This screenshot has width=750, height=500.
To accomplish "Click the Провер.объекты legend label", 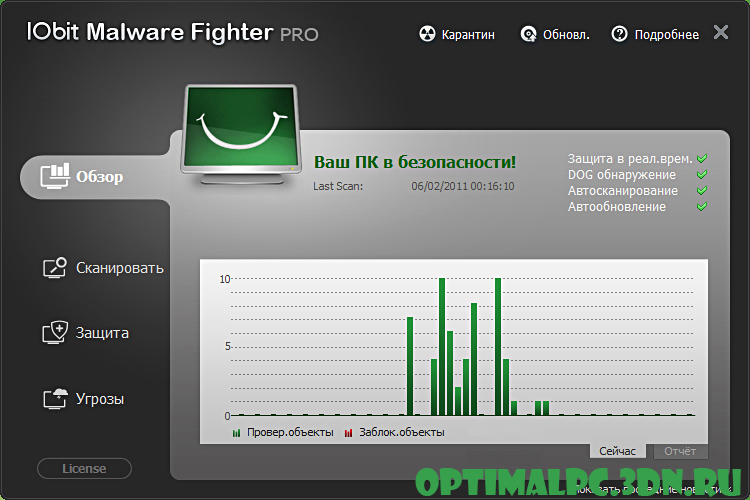I will 290,433.
